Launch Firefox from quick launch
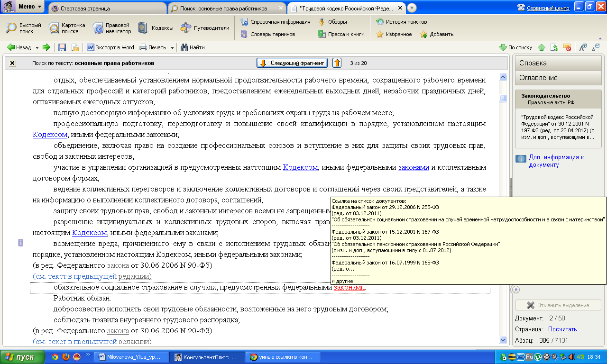 [65, 357]
